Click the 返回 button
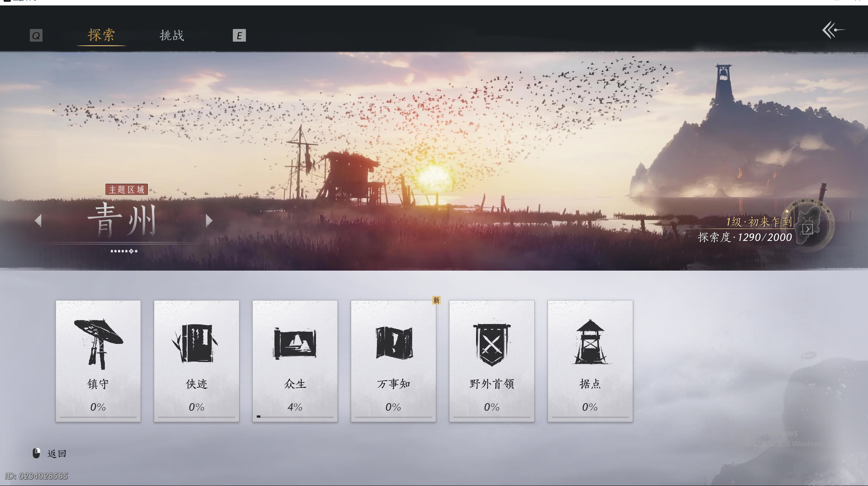The height and width of the screenshot is (486, 868). (x=57, y=453)
